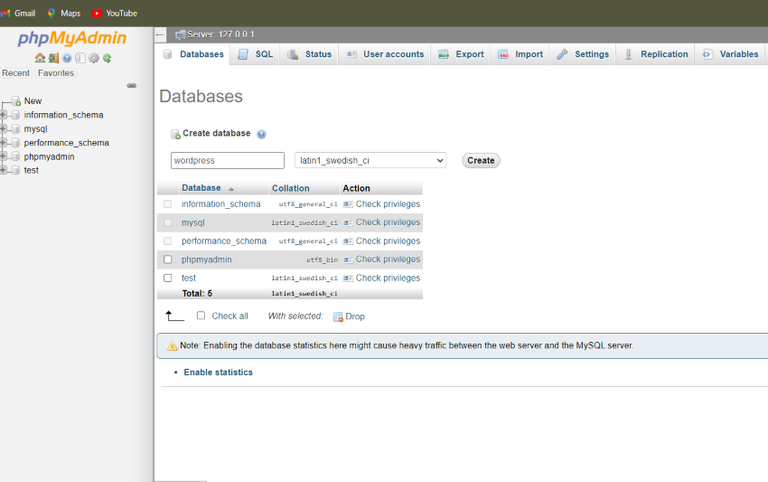Expand the performance_schema tree node

coord(3,143)
